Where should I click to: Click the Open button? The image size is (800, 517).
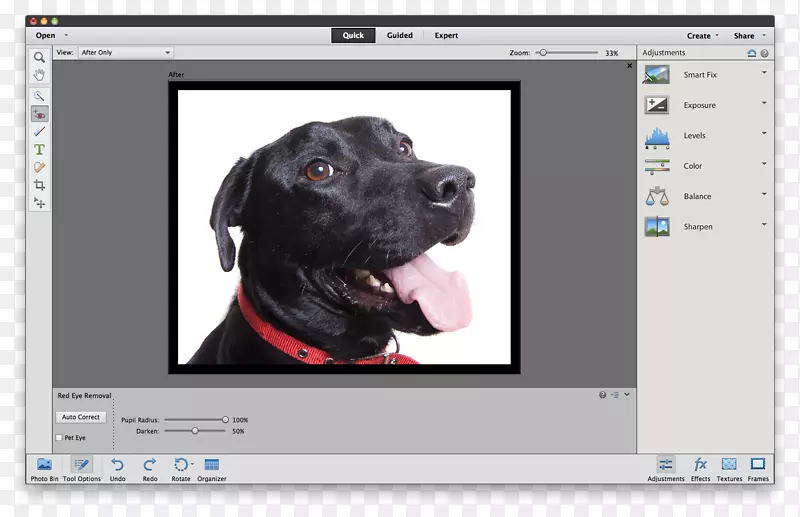click(x=45, y=35)
